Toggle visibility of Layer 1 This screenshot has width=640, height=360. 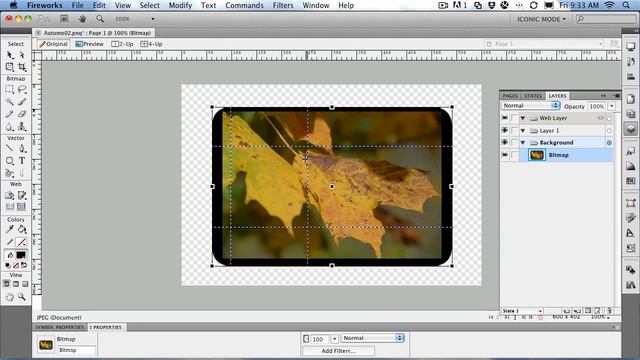tap(505, 131)
